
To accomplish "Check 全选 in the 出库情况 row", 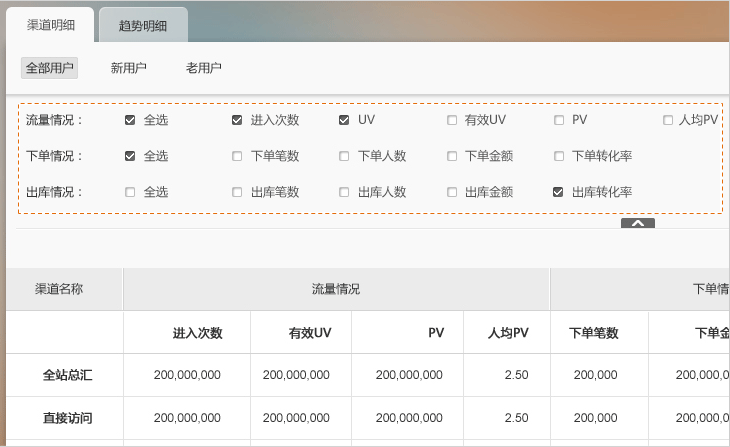I will (130, 192).
